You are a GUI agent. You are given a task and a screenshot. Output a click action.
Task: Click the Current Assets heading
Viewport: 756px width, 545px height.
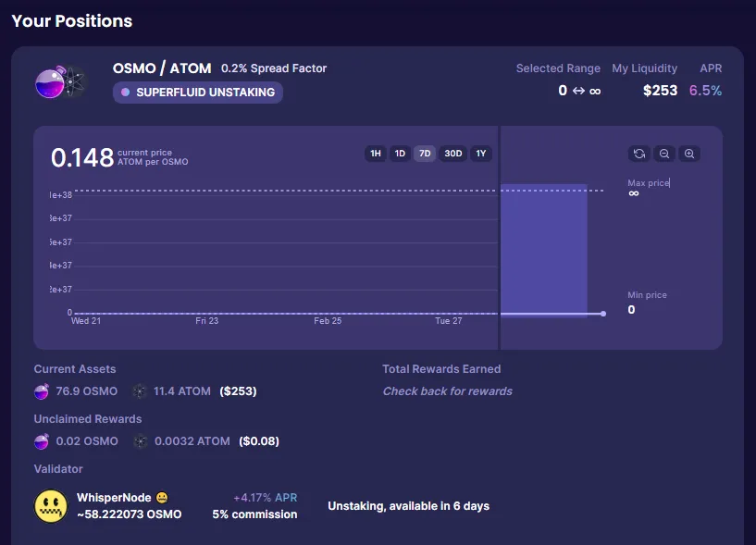(x=75, y=369)
